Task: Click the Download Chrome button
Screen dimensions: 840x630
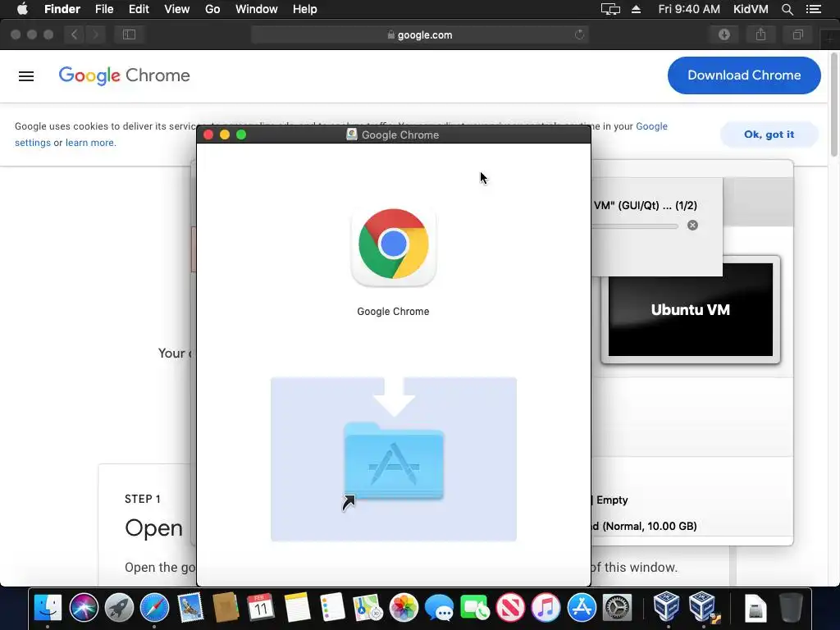Action: click(x=744, y=75)
